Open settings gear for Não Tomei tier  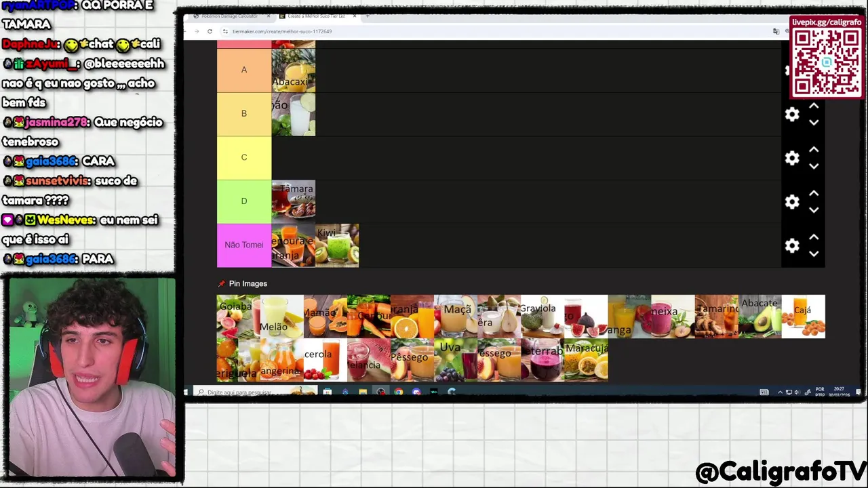(x=792, y=246)
